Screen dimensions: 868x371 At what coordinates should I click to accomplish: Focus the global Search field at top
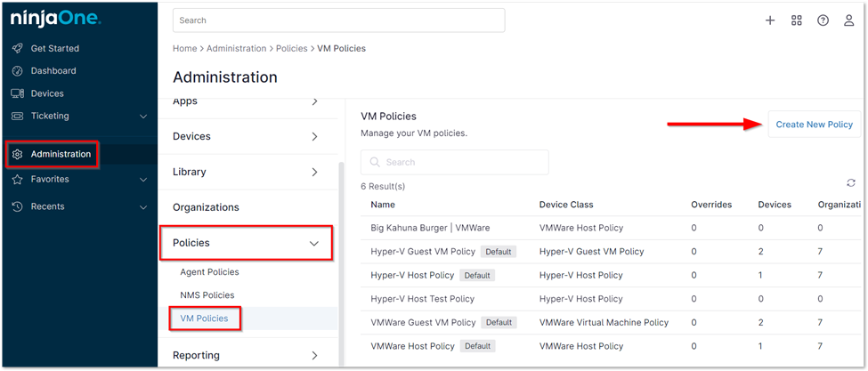339,20
